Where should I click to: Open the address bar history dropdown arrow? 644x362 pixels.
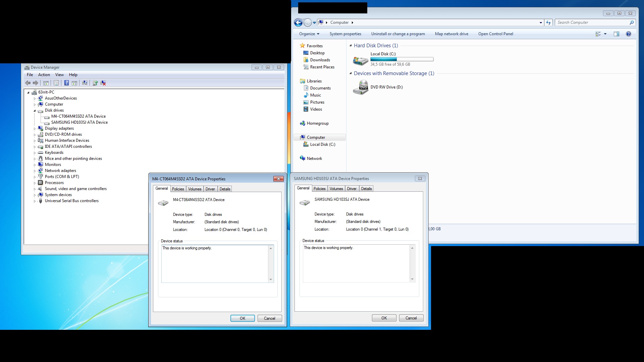(x=541, y=22)
